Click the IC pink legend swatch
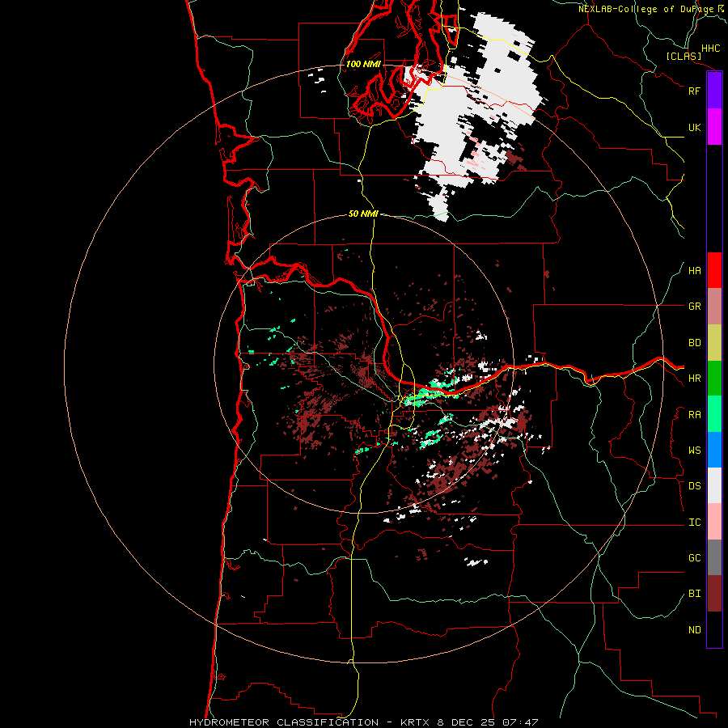This screenshot has height=728, width=728. click(x=714, y=522)
